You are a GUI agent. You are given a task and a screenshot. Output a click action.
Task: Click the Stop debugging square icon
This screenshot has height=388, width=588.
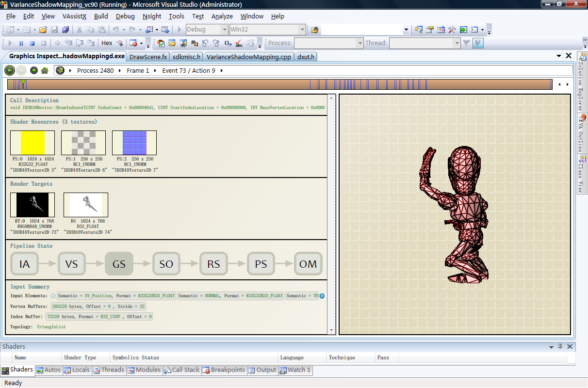pyautogui.click(x=32, y=43)
